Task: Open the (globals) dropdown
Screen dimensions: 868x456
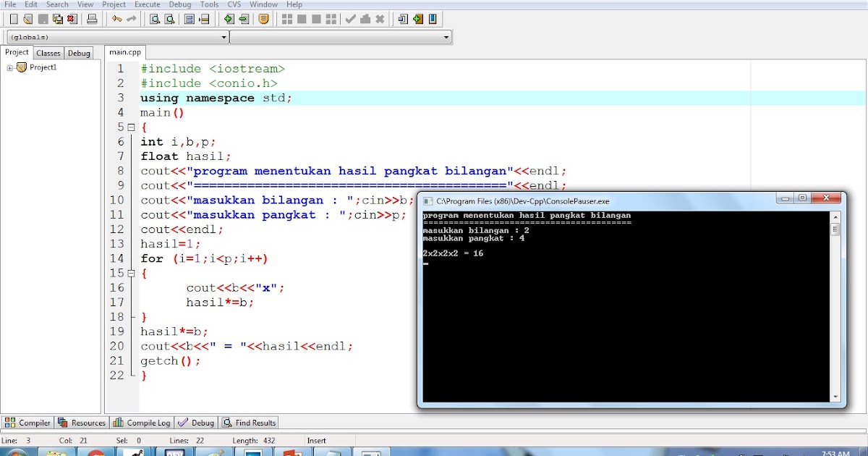Action: point(222,36)
